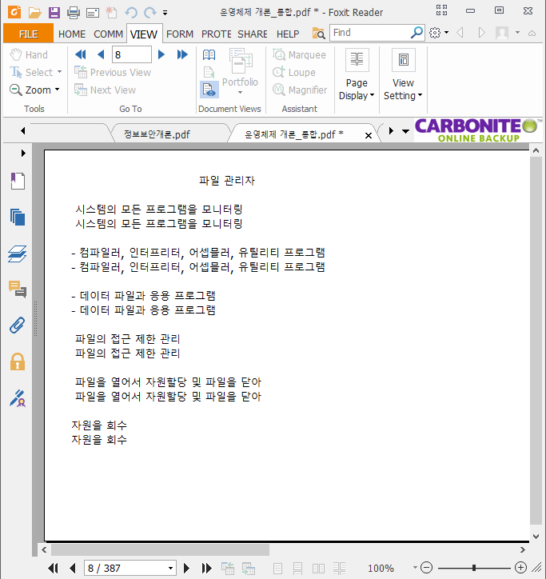Screen dimensions: 546x579
Task: Switch to the PROTE ribbon tab
Action: (216, 34)
